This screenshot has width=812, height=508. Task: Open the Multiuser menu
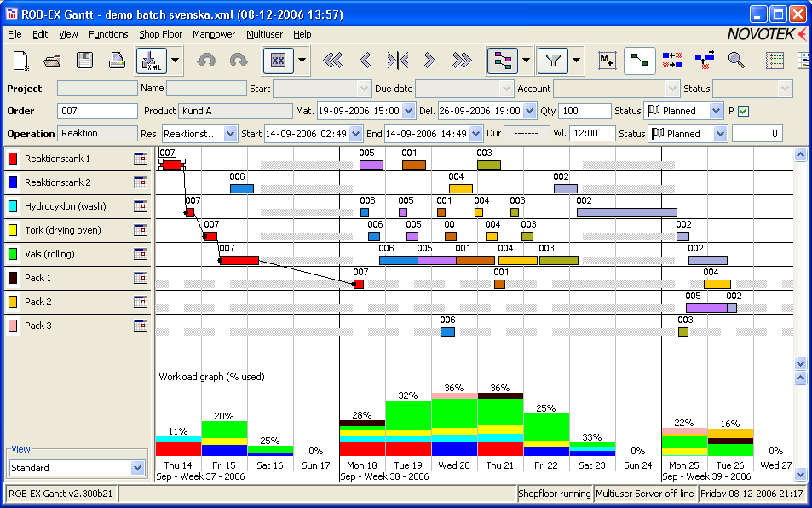pyautogui.click(x=265, y=34)
